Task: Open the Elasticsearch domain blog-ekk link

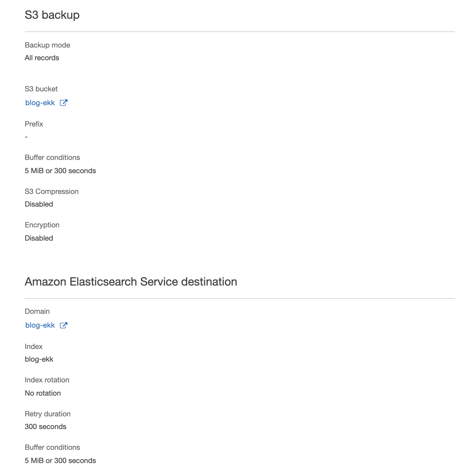Action: pos(40,325)
